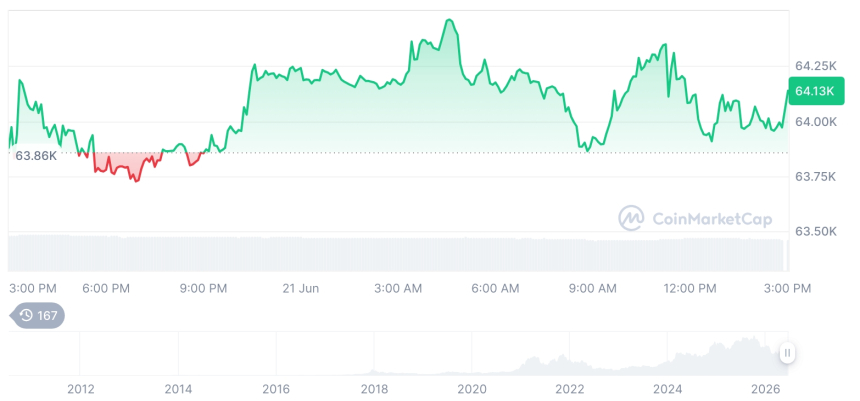860x401 pixels.
Task: Click the 63.50K price axis label
Action: click(x=816, y=231)
